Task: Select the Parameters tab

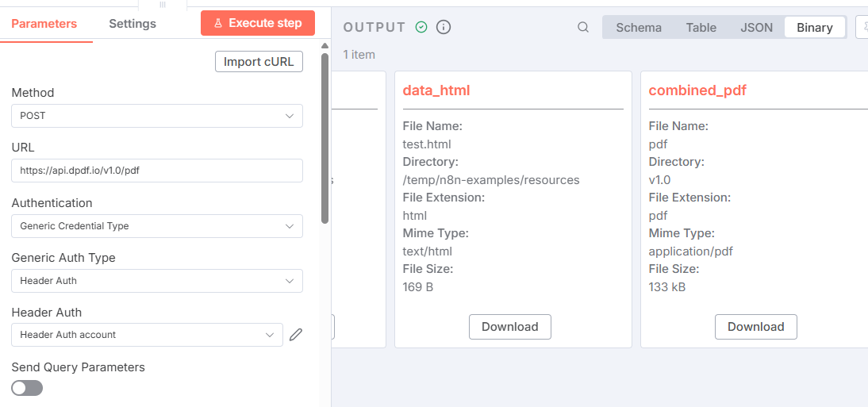Action: (x=44, y=23)
